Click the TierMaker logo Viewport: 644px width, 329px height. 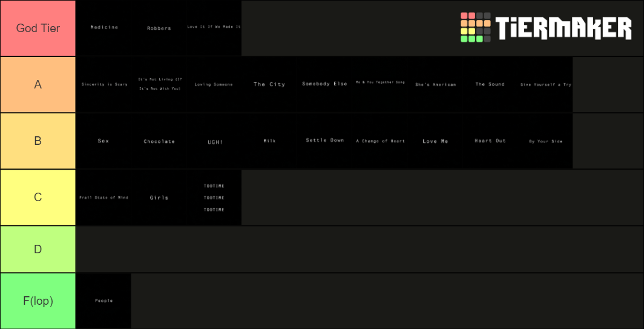click(546, 27)
